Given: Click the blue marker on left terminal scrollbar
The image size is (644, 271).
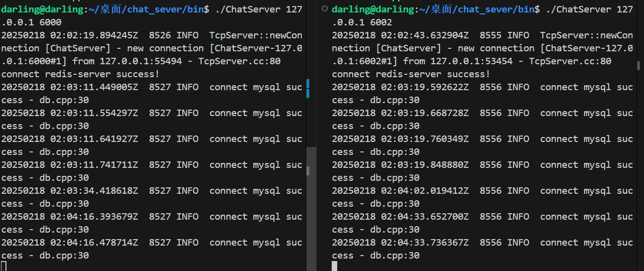Looking at the screenshot, I should tap(308, 88).
